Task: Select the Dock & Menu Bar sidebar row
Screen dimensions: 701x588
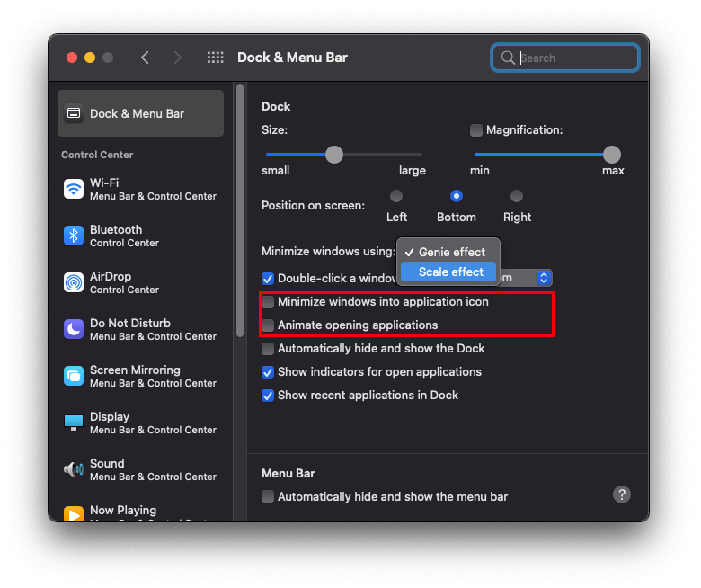Action: coord(140,113)
